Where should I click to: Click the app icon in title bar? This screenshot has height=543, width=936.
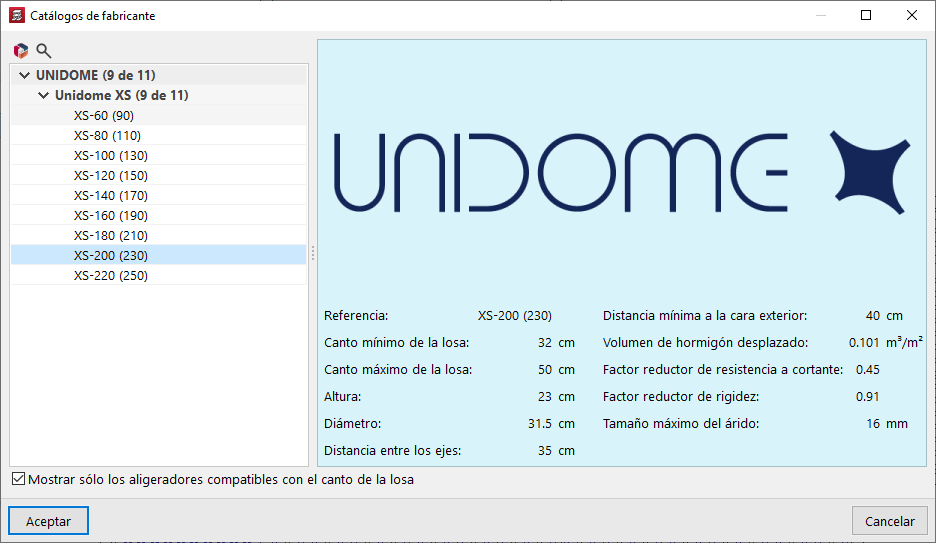pos(17,15)
